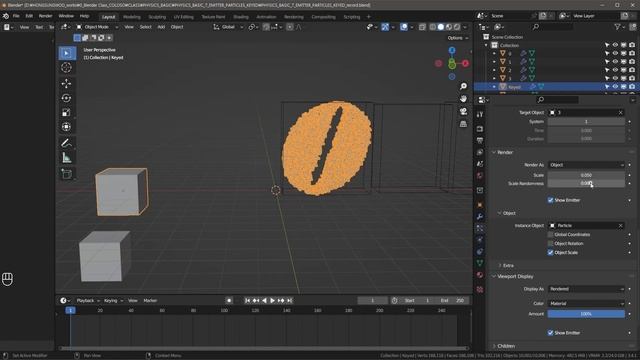
Task: Clear the Instance Object Particle field
Action: click(x=620, y=226)
